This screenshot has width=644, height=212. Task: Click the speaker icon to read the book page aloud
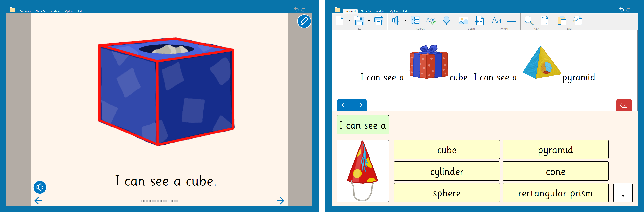(x=40, y=187)
